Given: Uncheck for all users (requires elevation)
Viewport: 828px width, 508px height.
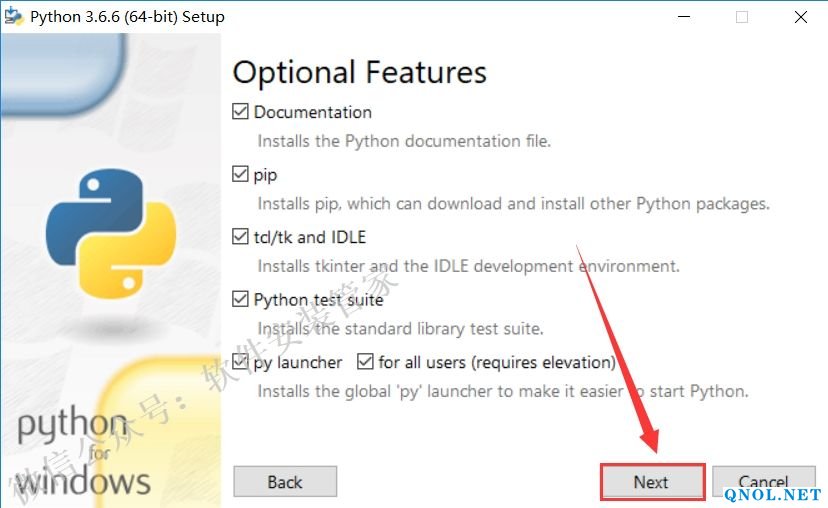Looking at the screenshot, I should [365, 362].
